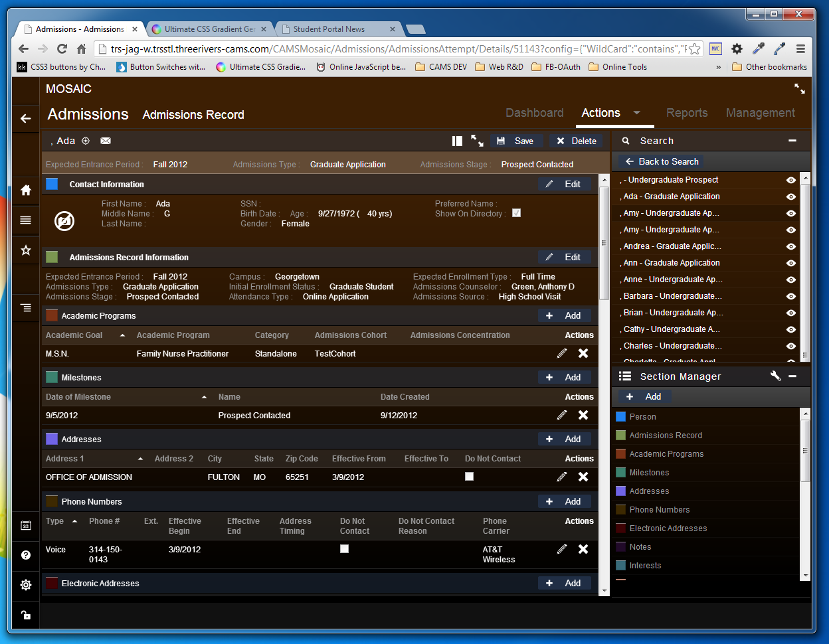
Task: Switch to the Dashboard tab
Action: (534, 113)
